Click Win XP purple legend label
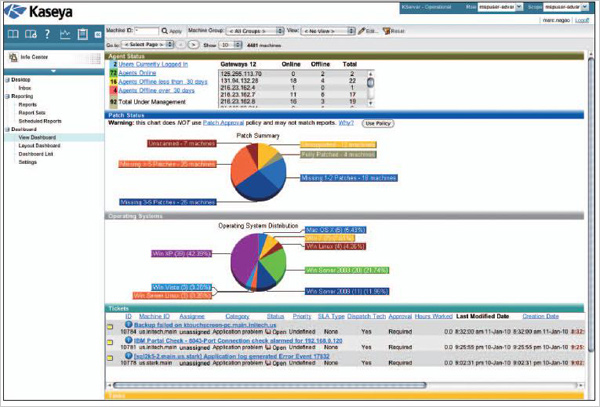 (x=181, y=254)
